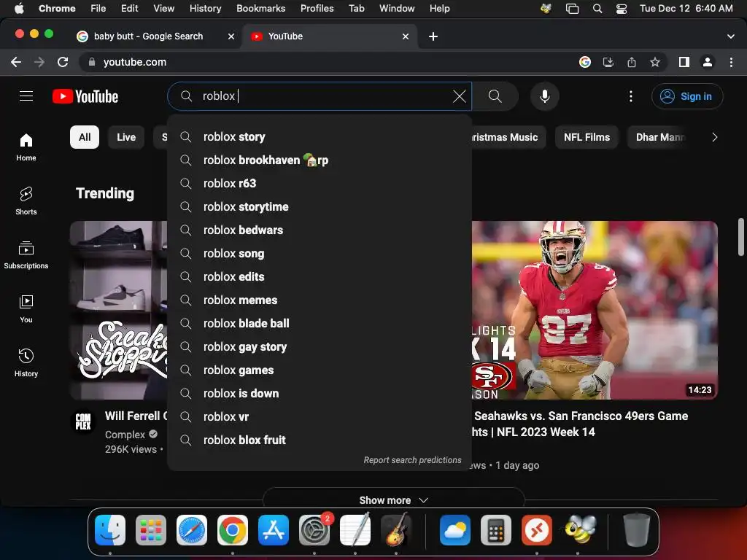Toggle the Chrome side panel
This screenshot has width=747, height=560.
(684, 62)
